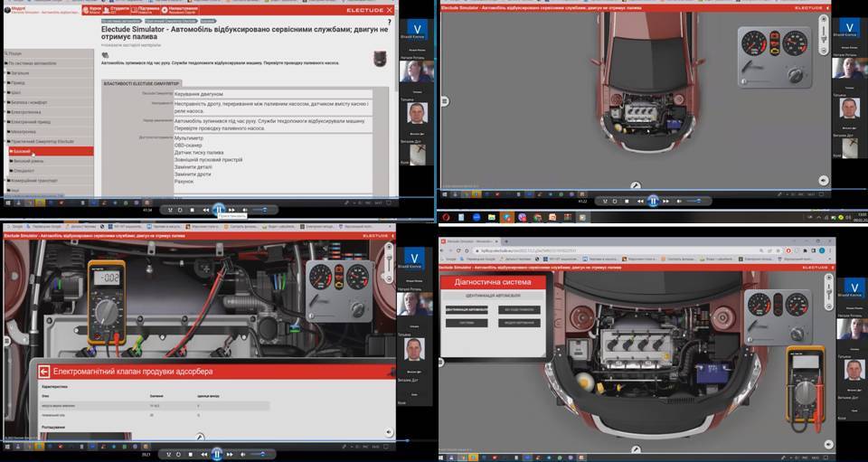The image size is (868, 462).
Task: Pause playback in the multimeter close-up recording
Action: (x=216, y=454)
